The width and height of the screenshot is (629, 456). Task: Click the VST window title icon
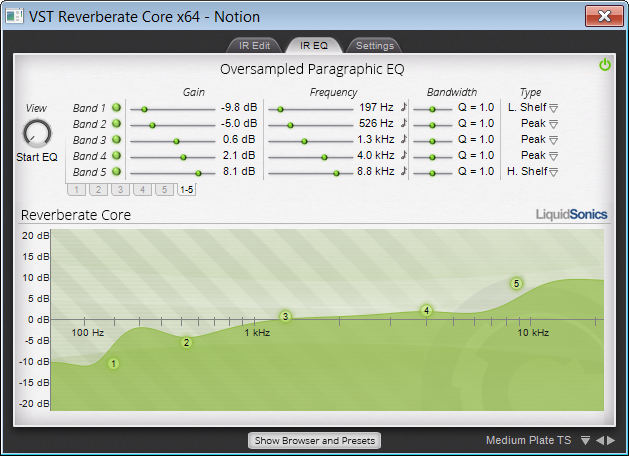click(x=14, y=16)
